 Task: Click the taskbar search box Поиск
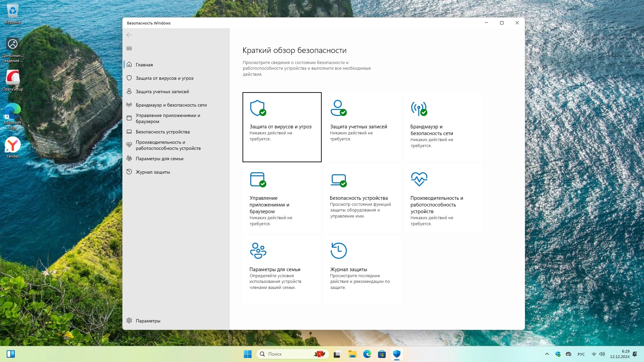(x=288, y=354)
